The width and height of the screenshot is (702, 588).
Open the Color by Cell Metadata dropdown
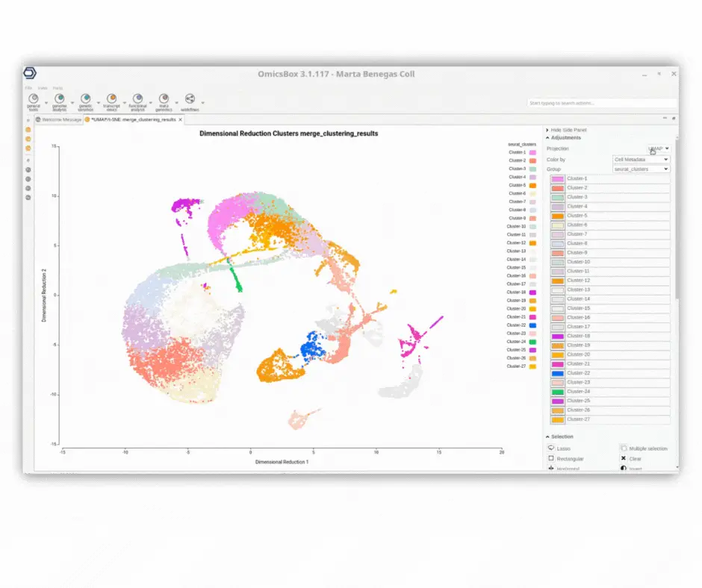click(641, 159)
